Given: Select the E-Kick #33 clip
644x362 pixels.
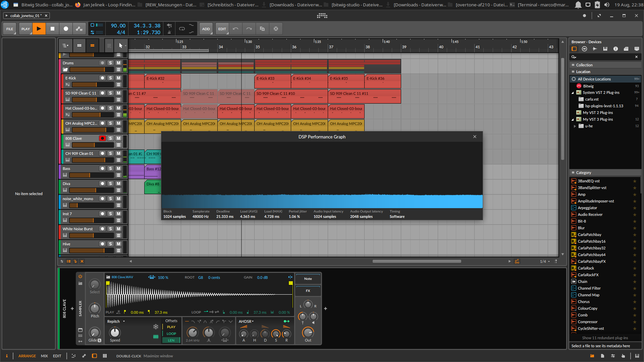Looking at the screenshot, I should click(x=273, y=81).
